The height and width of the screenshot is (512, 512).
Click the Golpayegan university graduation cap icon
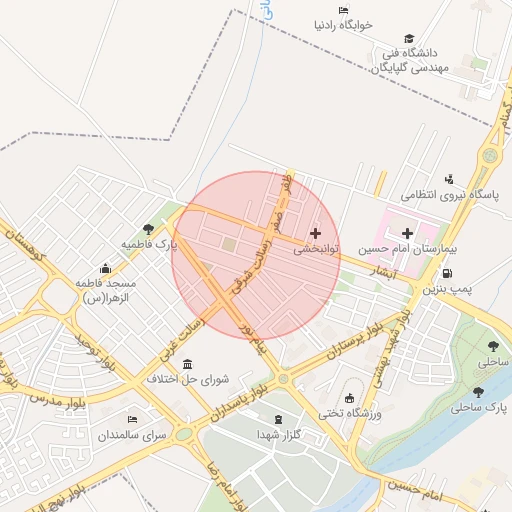[x=409, y=38]
